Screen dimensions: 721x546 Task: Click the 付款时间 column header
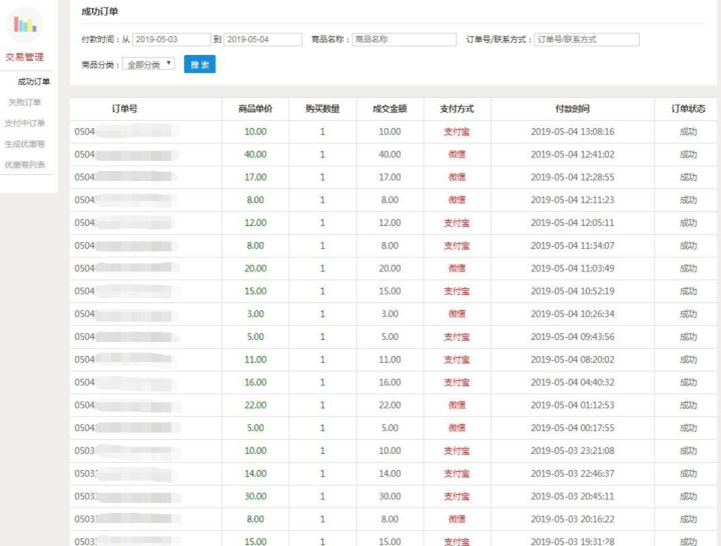[572, 109]
